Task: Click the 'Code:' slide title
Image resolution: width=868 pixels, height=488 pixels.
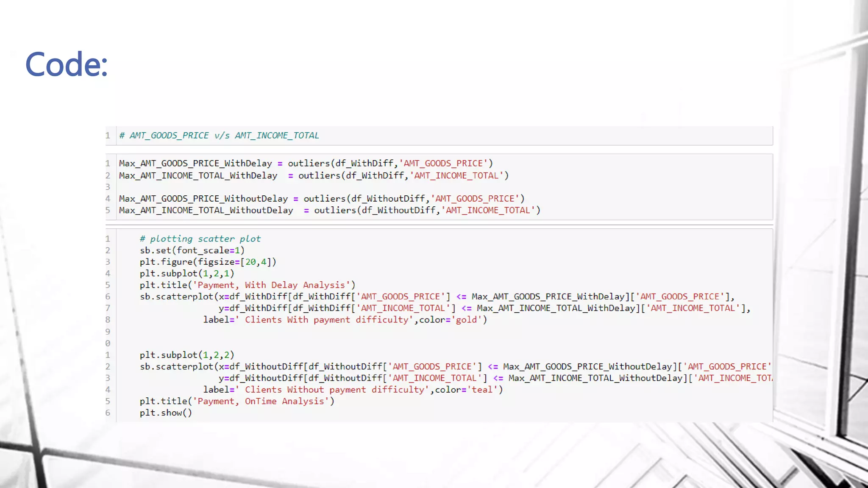Action: point(67,64)
